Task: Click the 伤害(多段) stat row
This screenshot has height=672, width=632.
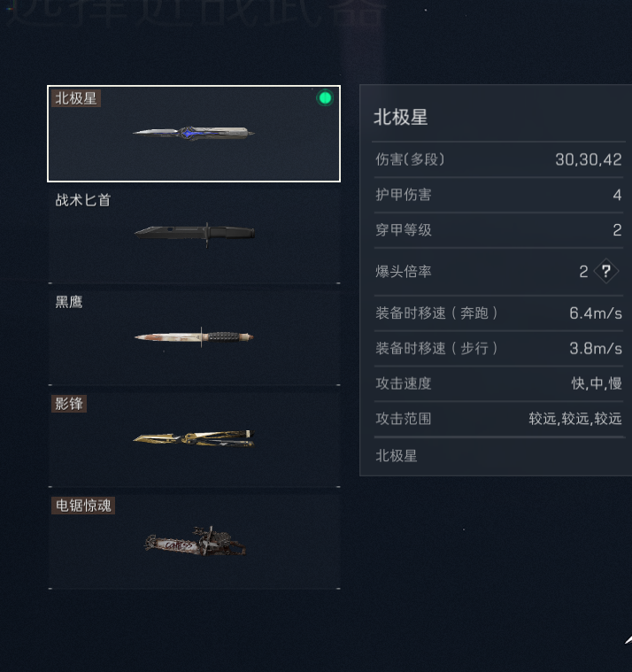Action: tap(498, 159)
